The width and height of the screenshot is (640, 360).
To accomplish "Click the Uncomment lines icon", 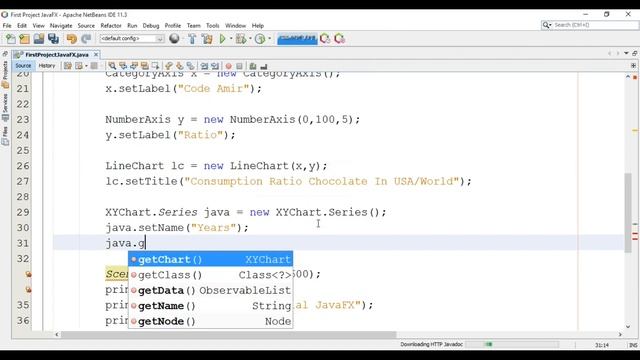I will [264, 66].
